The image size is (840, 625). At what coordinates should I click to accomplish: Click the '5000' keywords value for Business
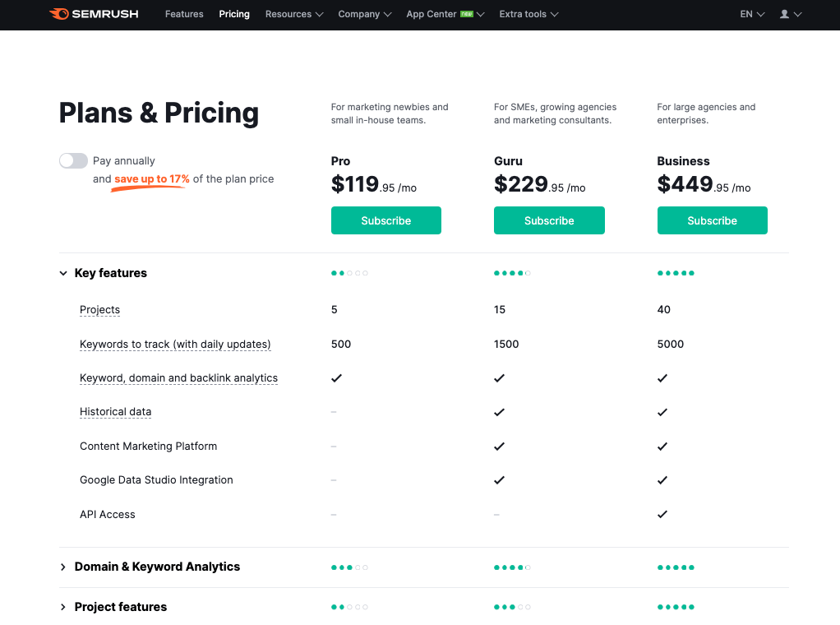[x=671, y=344]
